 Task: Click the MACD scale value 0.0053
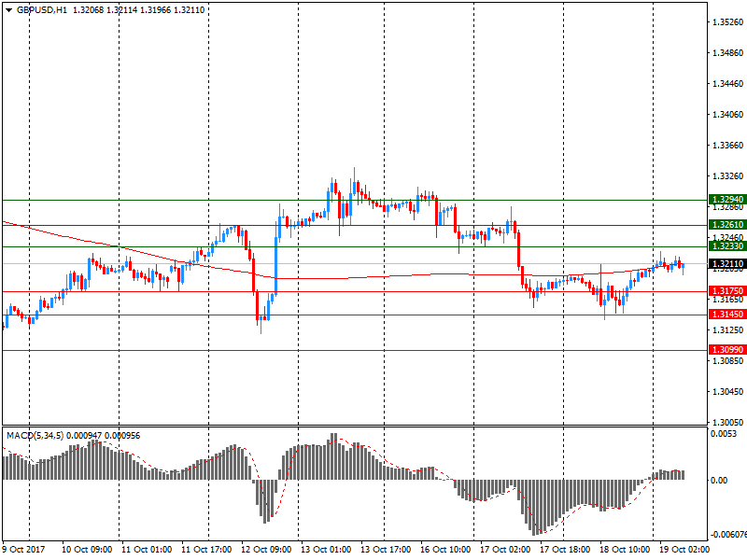(723, 434)
